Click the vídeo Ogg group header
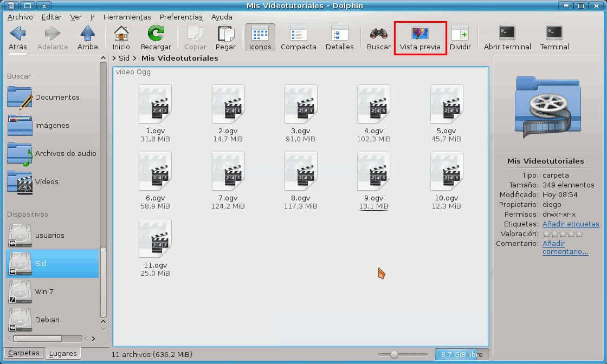This screenshot has height=364, width=607. (x=133, y=72)
